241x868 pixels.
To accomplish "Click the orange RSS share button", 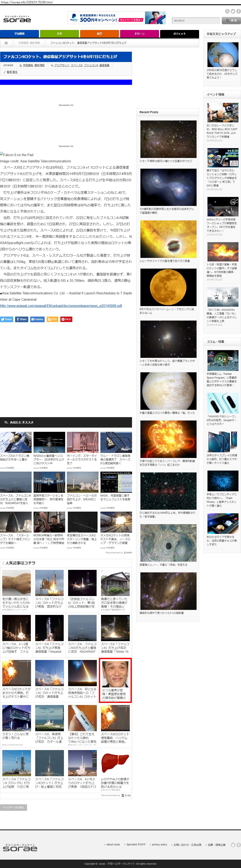I will tap(52, 319).
